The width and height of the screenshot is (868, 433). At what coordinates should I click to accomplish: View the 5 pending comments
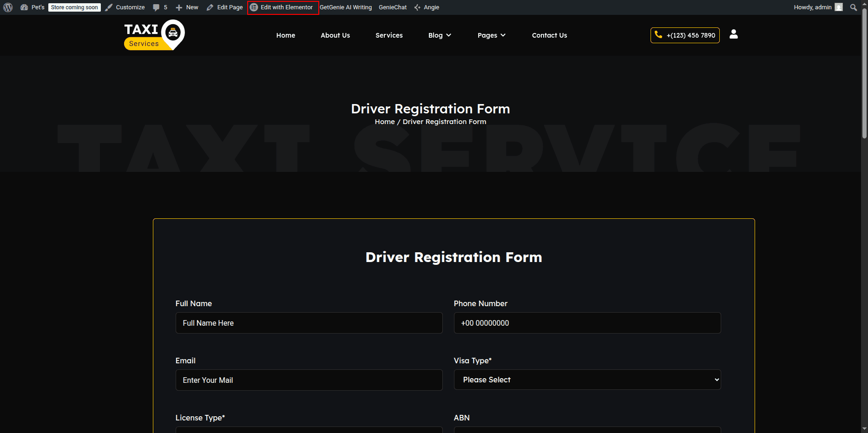click(x=160, y=7)
